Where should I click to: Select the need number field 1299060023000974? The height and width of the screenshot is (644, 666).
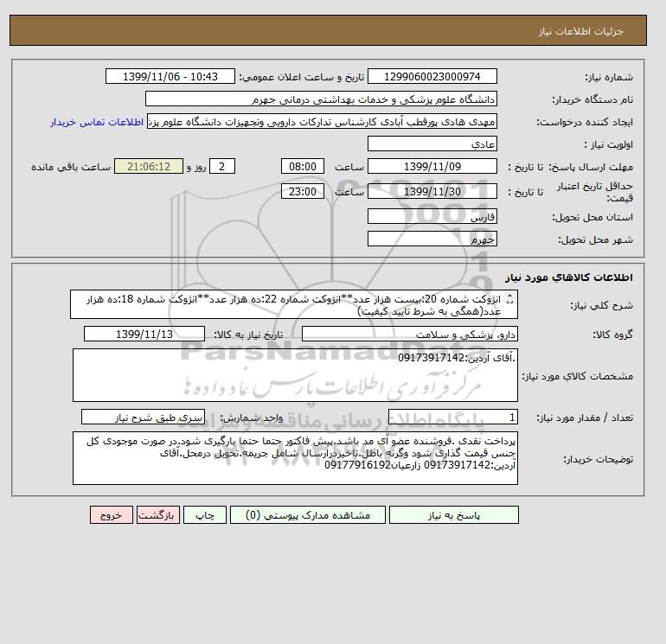(432, 77)
